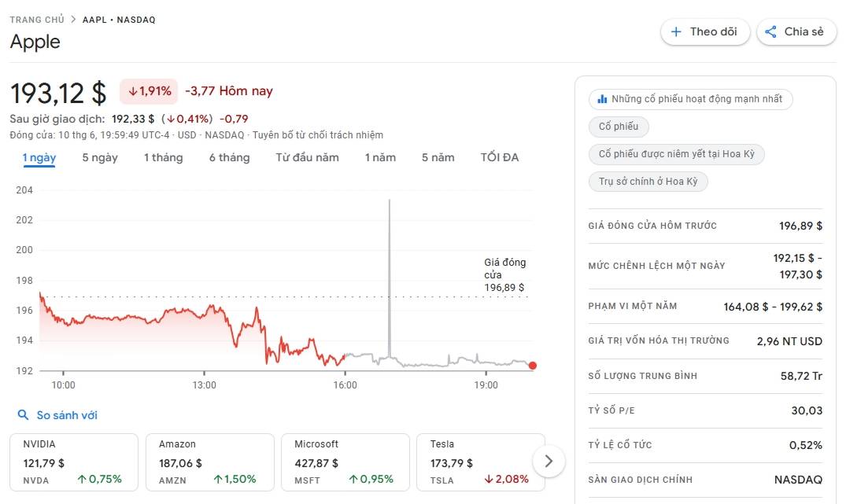Open the Cổ phiếu category chip

click(619, 127)
